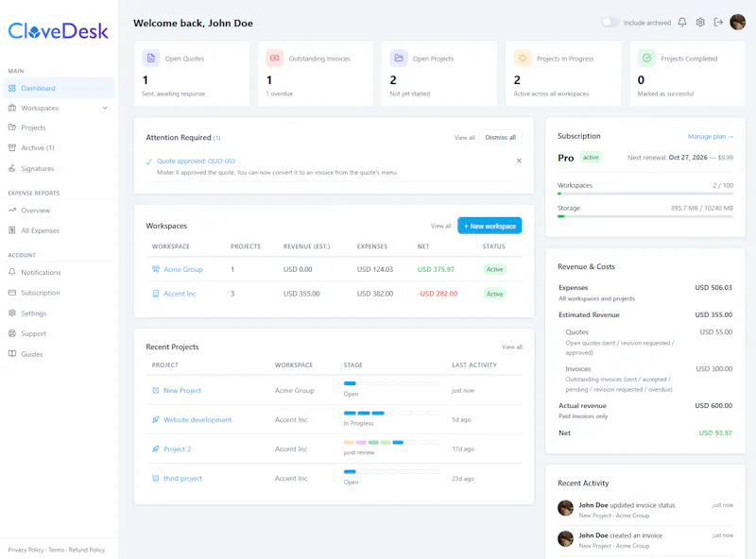Click the Support sidebar lifebuoy icon
Viewport: 756px width, 559px height.
12,333
